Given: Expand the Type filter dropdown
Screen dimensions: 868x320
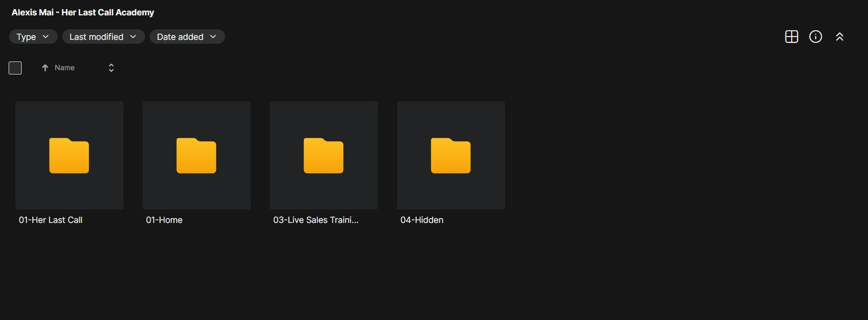Looking at the screenshot, I should [x=33, y=37].
